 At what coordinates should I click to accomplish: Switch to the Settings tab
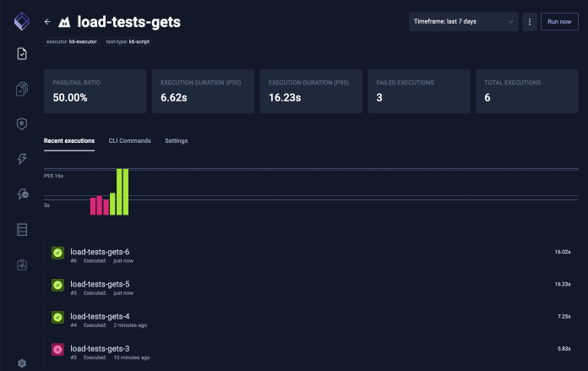pos(176,140)
